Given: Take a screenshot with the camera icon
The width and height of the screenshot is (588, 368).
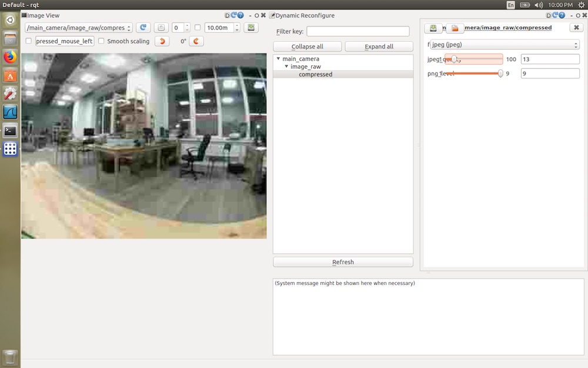Looking at the screenshot, I should [x=162, y=27].
